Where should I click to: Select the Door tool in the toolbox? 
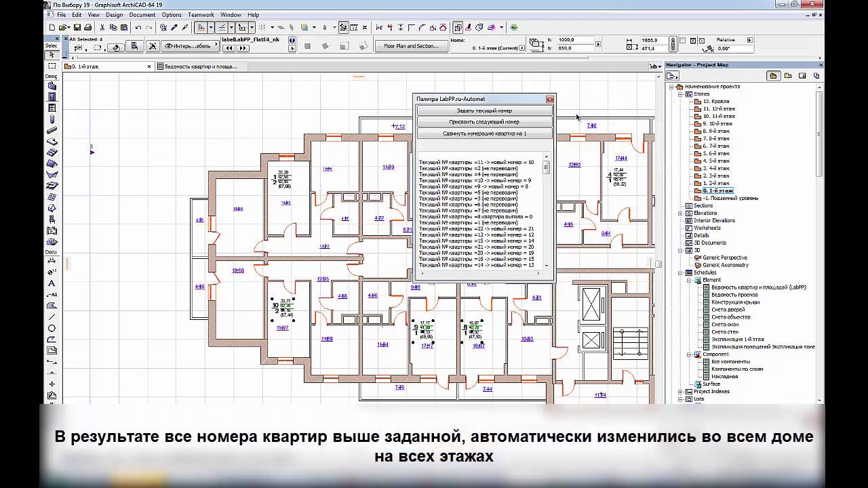click(x=52, y=97)
